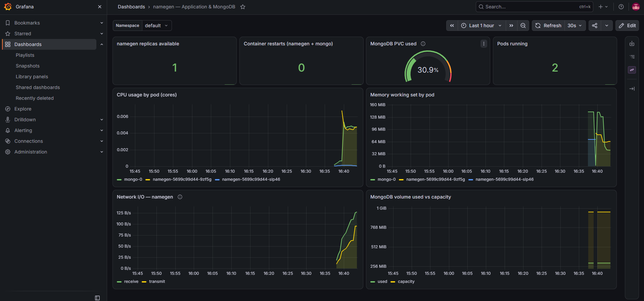Shift time range backward

pyautogui.click(x=452, y=26)
